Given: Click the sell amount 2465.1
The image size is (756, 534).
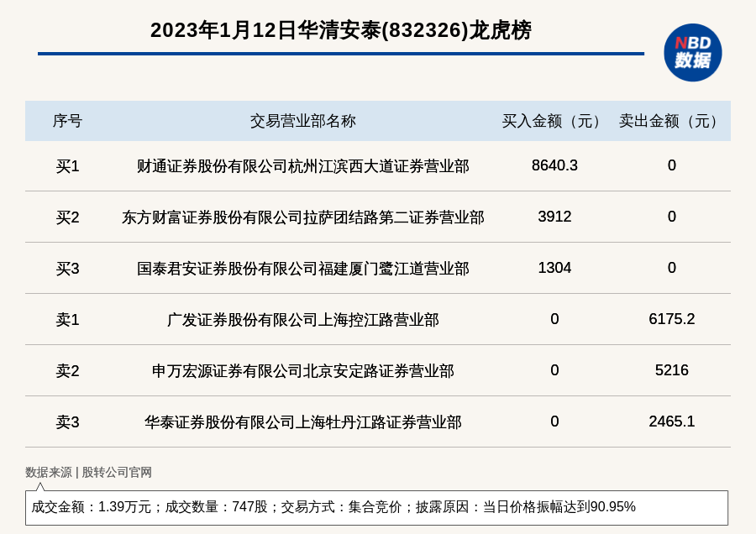Looking at the screenshot, I should [672, 421].
